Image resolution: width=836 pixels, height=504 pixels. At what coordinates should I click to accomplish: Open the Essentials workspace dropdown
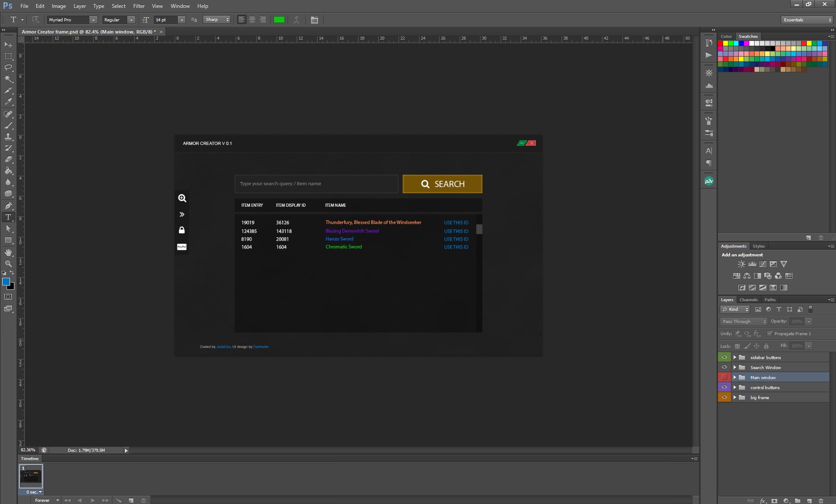point(807,20)
